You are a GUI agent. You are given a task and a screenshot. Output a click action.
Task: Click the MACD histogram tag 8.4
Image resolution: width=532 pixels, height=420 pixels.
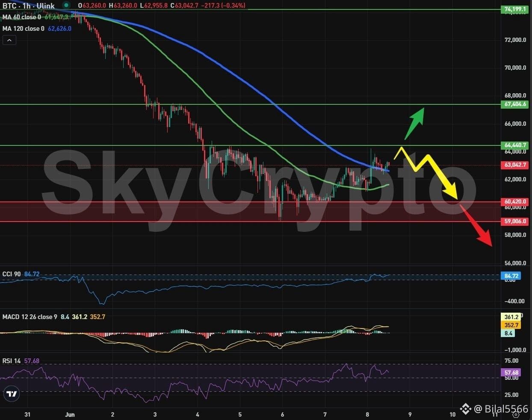click(508, 333)
